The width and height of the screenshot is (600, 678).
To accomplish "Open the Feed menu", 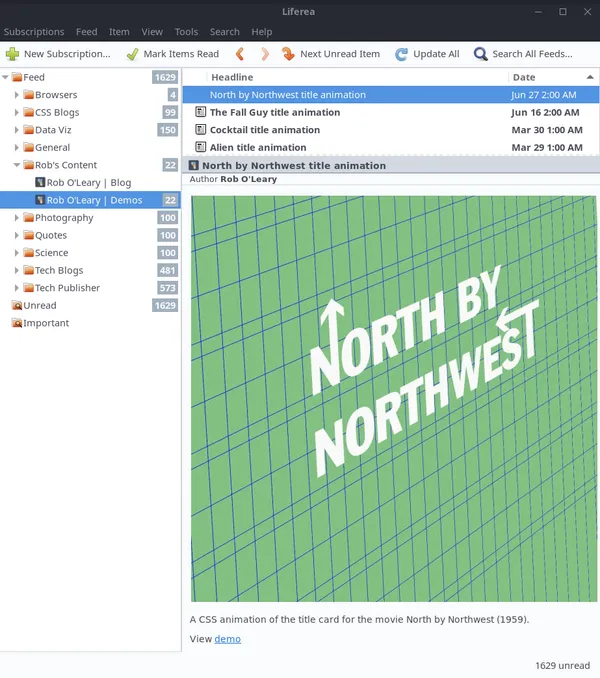I will [86, 32].
